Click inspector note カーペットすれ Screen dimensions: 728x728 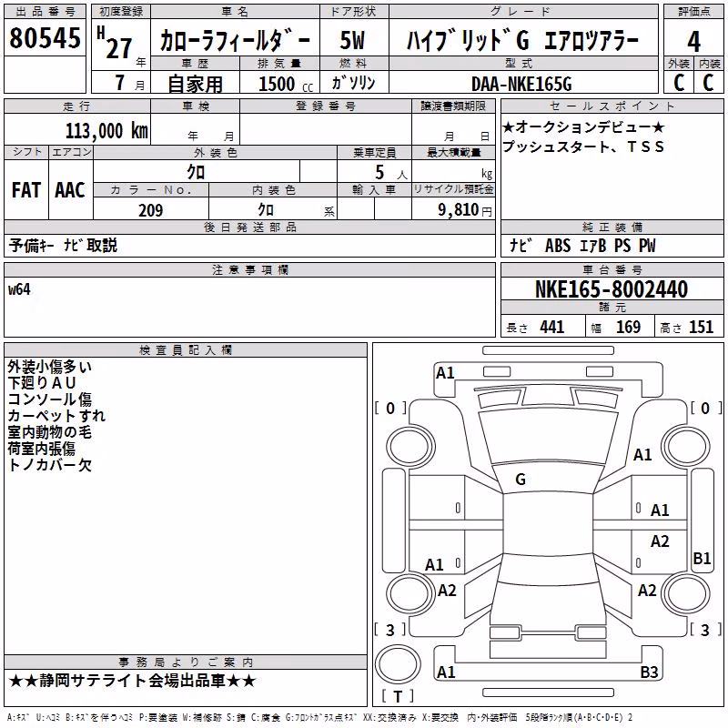tap(56, 416)
